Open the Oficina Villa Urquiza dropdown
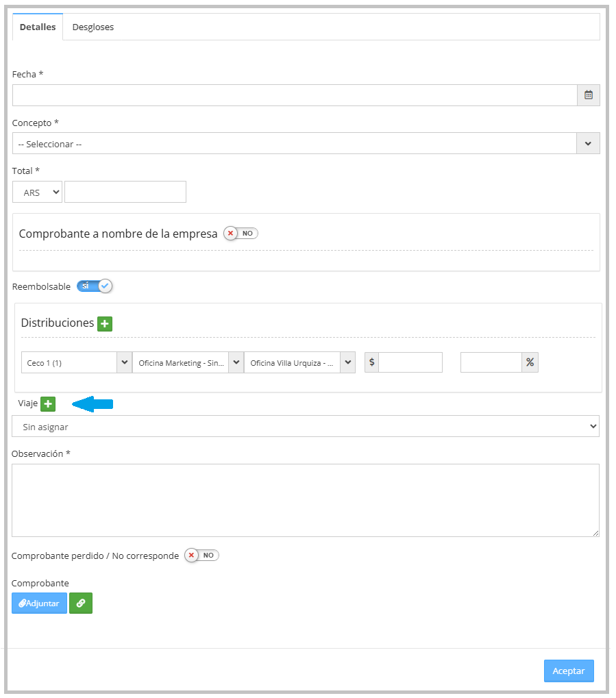 (299, 362)
